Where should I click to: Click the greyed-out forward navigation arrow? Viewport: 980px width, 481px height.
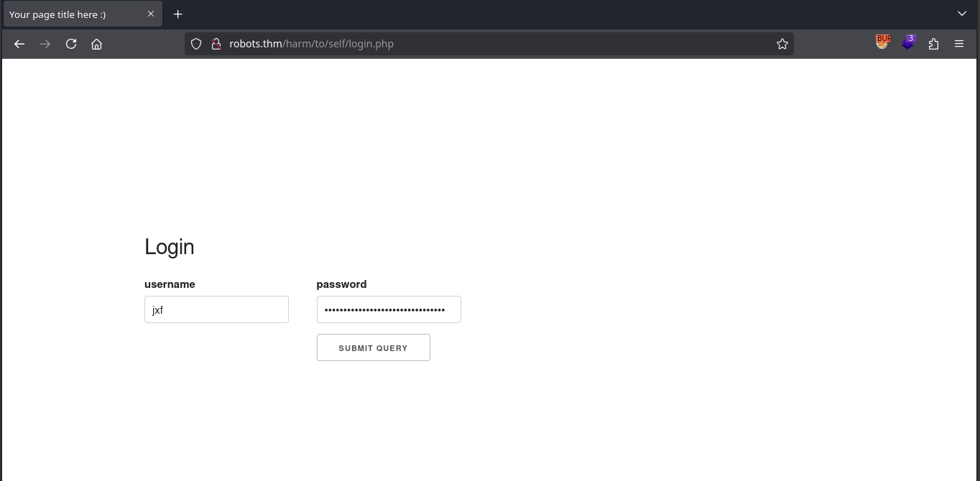45,44
